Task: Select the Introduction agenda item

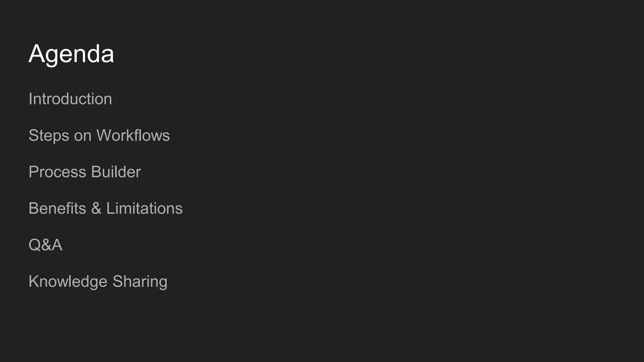Action: tap(70, 99)
